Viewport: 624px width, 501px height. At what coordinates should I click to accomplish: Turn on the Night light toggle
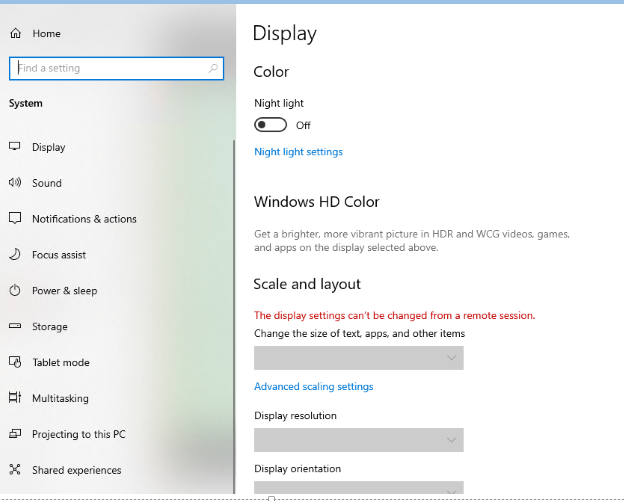click(x=270, y=125)
